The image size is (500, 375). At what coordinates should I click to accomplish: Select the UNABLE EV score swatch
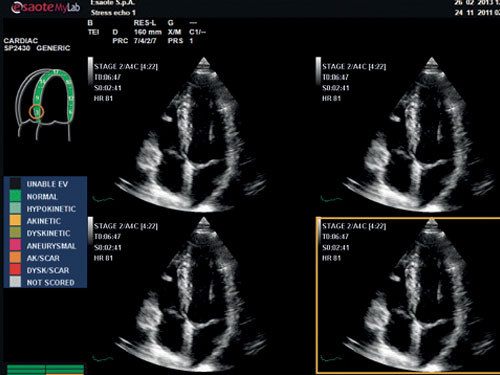[x=15, y=184]
